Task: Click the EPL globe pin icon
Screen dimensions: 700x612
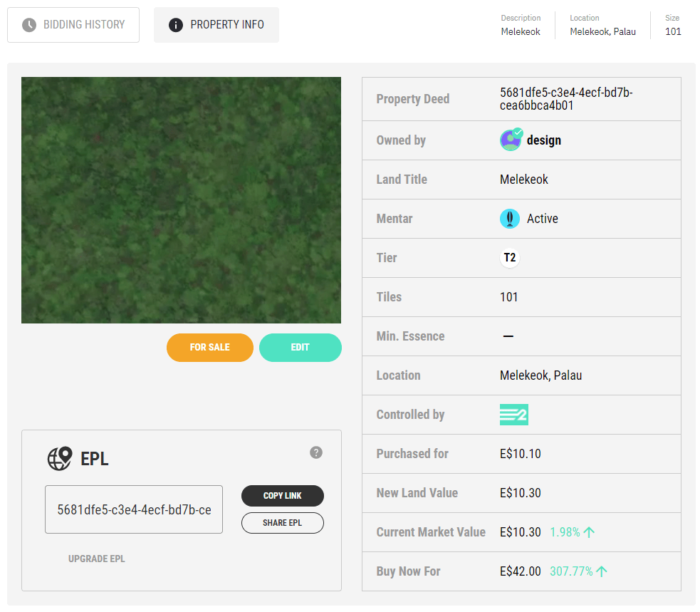Action: pyautogui.click(x=60, y=458)
